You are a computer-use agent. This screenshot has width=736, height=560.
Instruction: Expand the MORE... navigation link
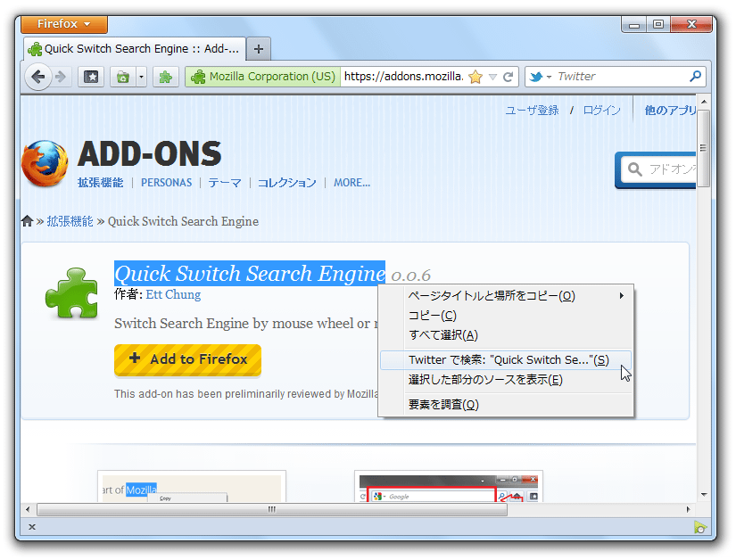352,183
